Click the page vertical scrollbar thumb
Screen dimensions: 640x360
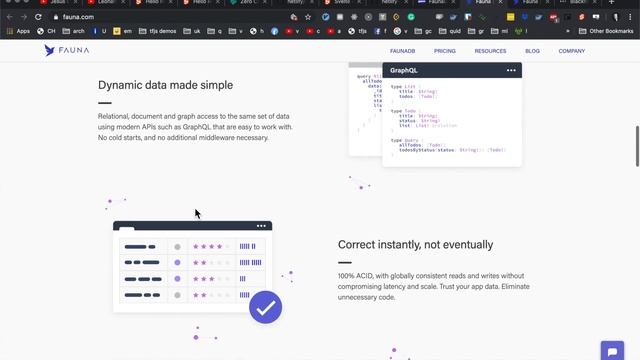[x=637, y=146]
